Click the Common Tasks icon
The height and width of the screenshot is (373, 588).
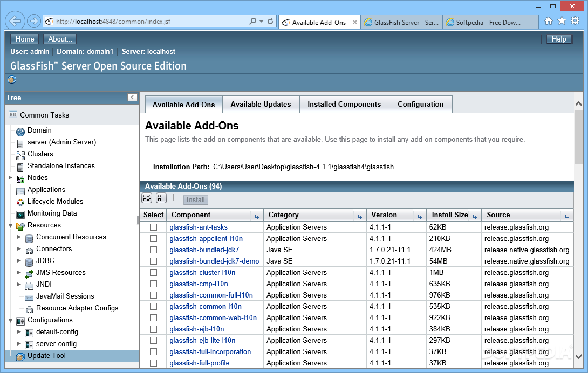[13, 114]
